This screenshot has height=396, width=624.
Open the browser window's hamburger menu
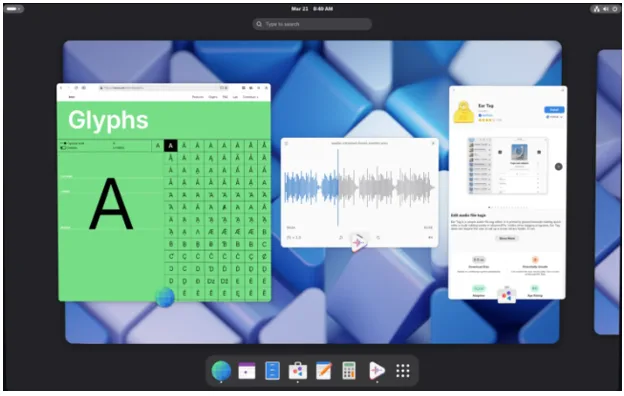pos(259,88)
